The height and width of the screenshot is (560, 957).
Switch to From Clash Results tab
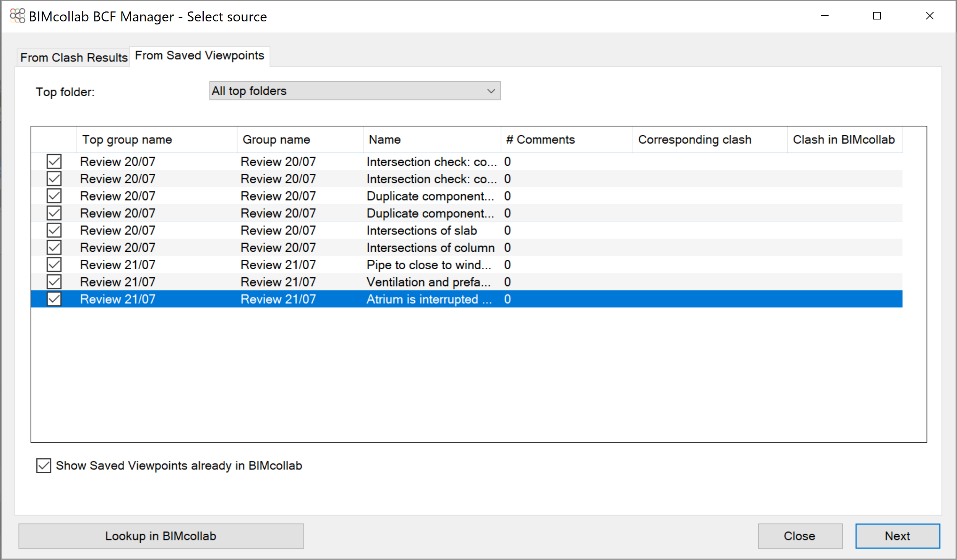coord(74,57)
